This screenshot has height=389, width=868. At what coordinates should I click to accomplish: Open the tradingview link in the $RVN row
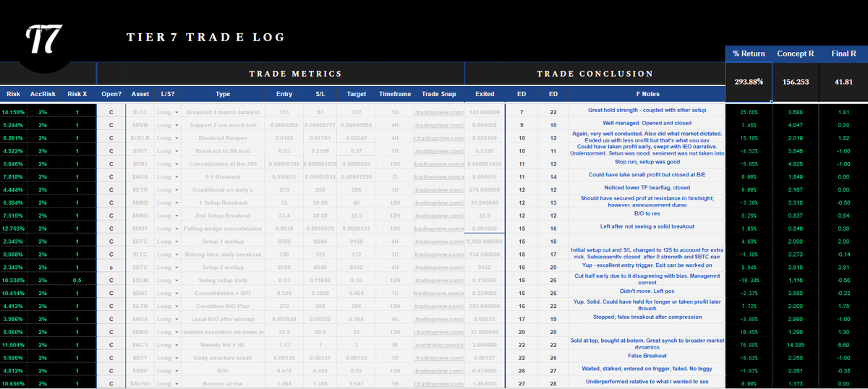click(438, 124)
